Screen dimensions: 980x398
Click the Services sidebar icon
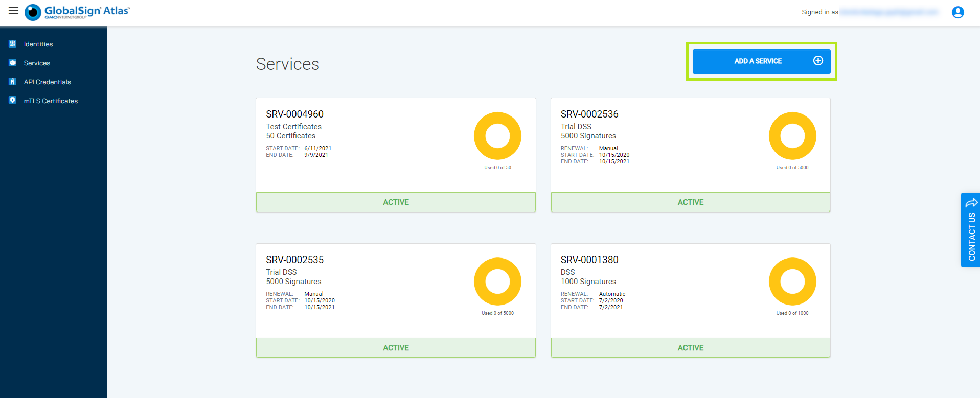click(x=13, y=63)
